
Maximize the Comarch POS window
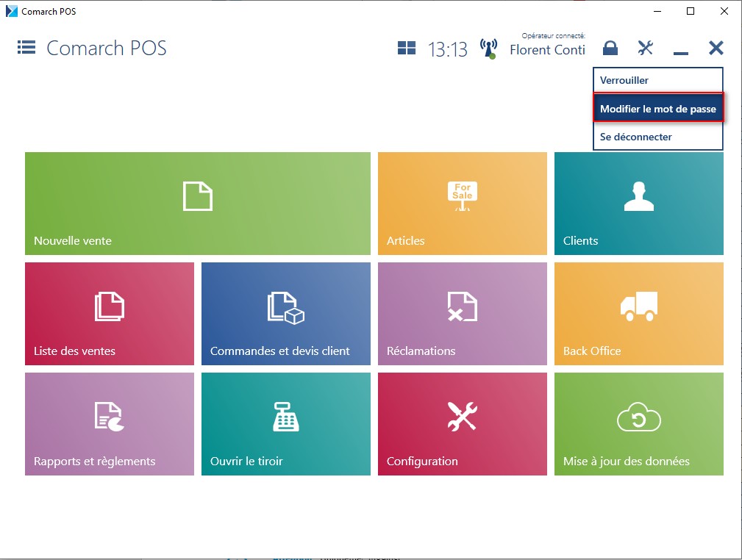[x=691, y=11]
